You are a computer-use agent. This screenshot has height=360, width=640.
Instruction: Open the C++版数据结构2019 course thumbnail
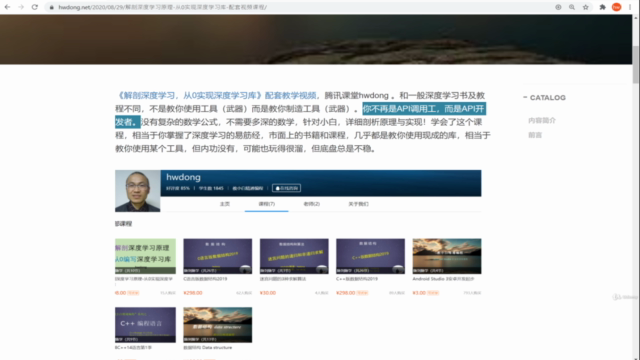370,256
